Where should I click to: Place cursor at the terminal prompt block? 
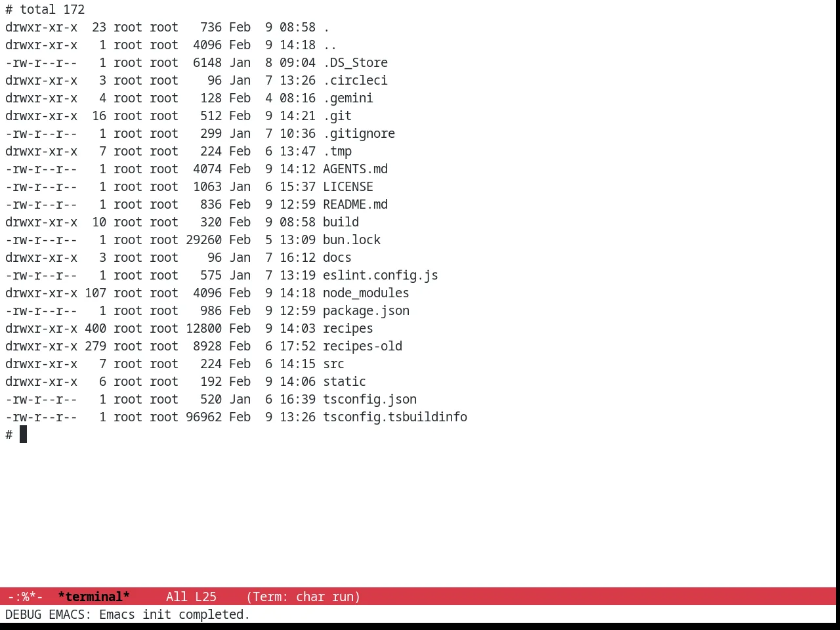click(23, 434)
